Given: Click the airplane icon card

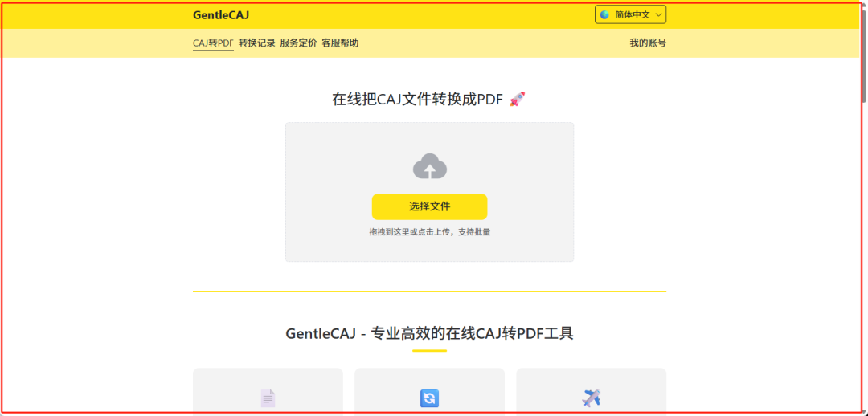Looking at the screenshot, I should (x=592, y=392).
